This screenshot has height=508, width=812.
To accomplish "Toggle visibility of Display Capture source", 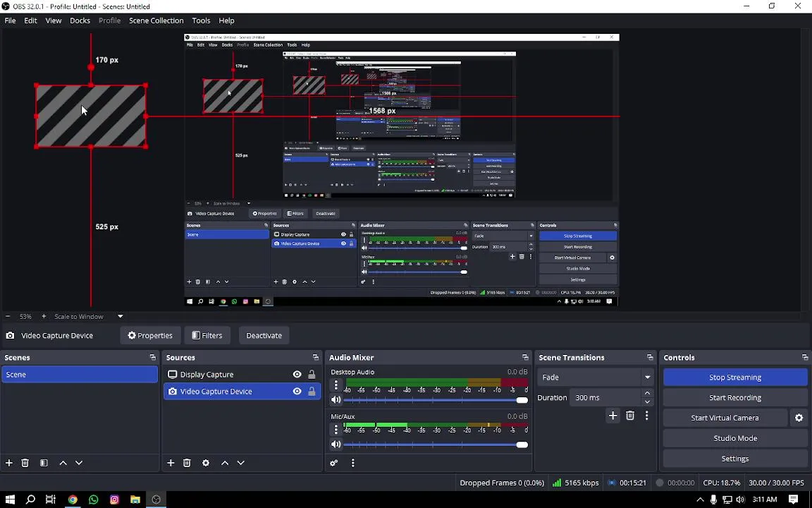I will (297, 374).
